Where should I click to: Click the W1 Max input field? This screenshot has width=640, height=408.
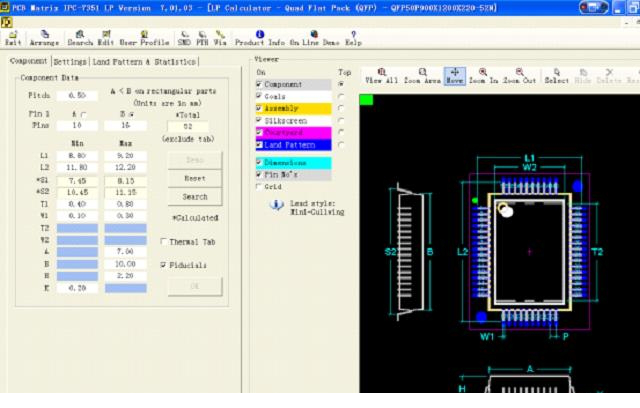click(x=125, y=216)
